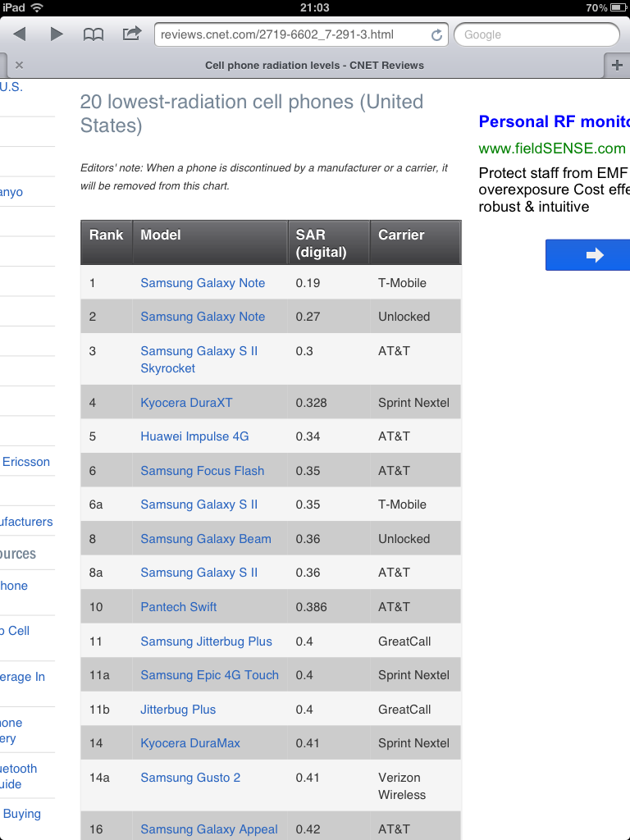Click the Ericsson sidebar link
Image resolution: width=630 pixels, height=840 pixels.
[25, 462]
